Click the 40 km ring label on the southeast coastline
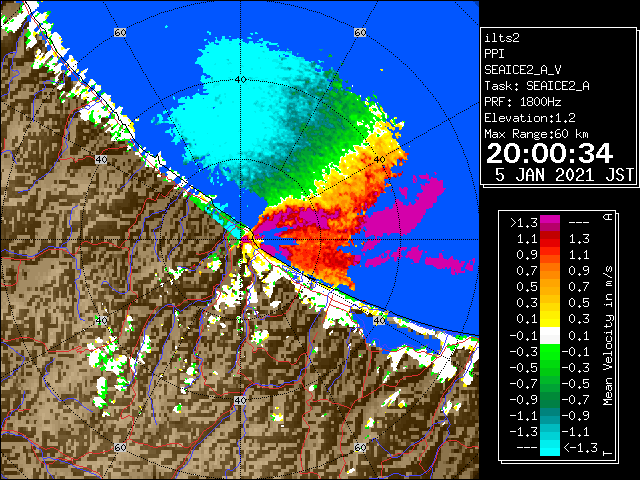 pos(380,321)
